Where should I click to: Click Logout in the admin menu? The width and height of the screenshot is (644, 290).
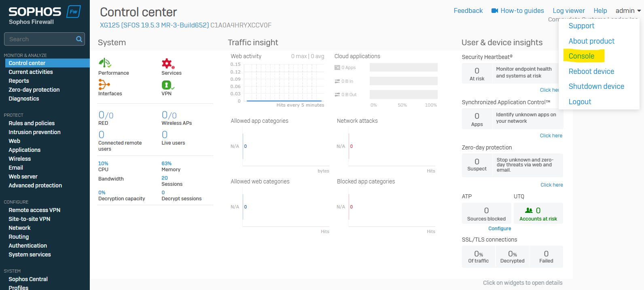(x=580, y=102)
